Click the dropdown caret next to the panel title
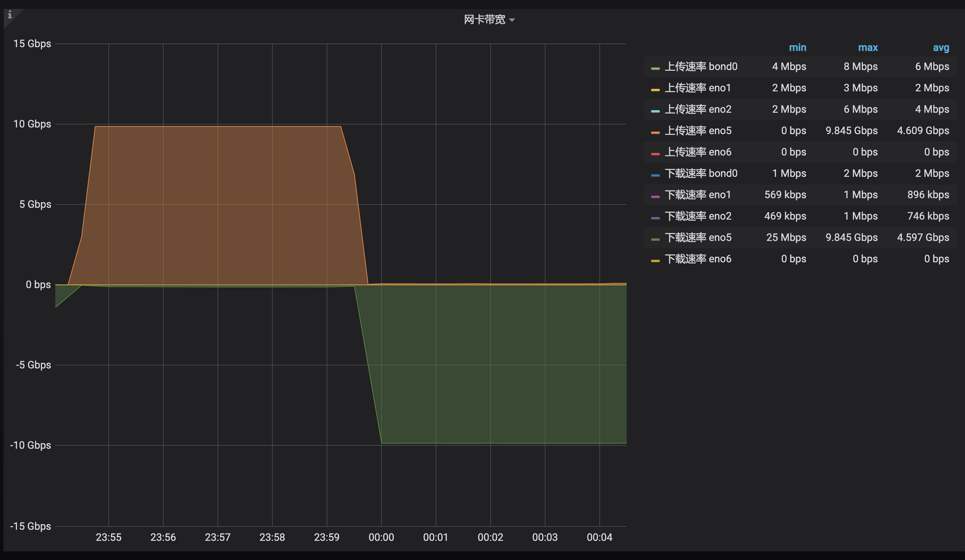The image size is (965, 560). (512, 20)
